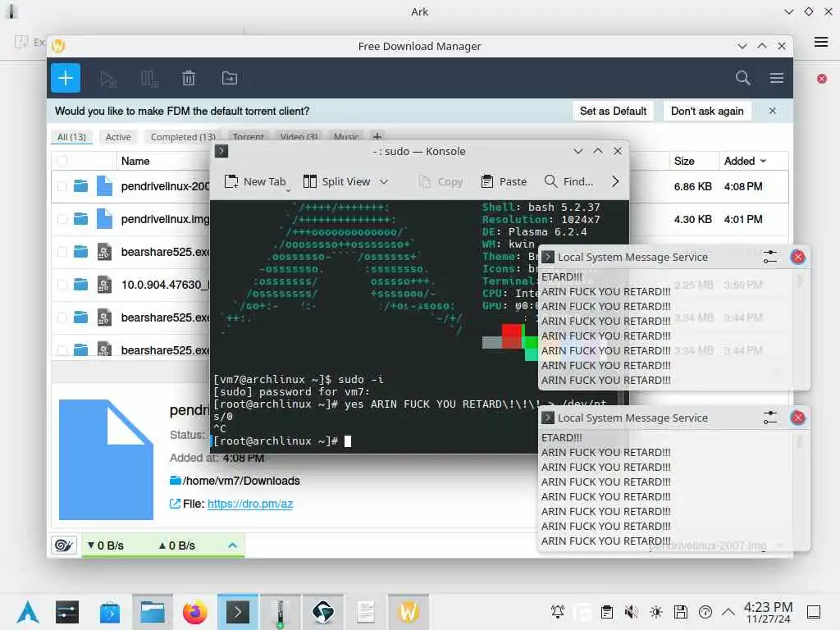
Task: Click muted volume tray icon
Action: [632, 612]
